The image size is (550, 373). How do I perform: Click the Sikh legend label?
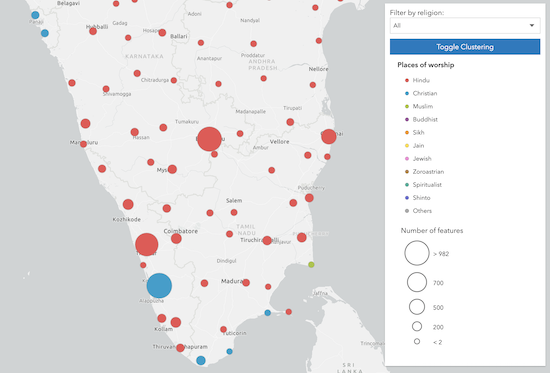coord(418,132)
